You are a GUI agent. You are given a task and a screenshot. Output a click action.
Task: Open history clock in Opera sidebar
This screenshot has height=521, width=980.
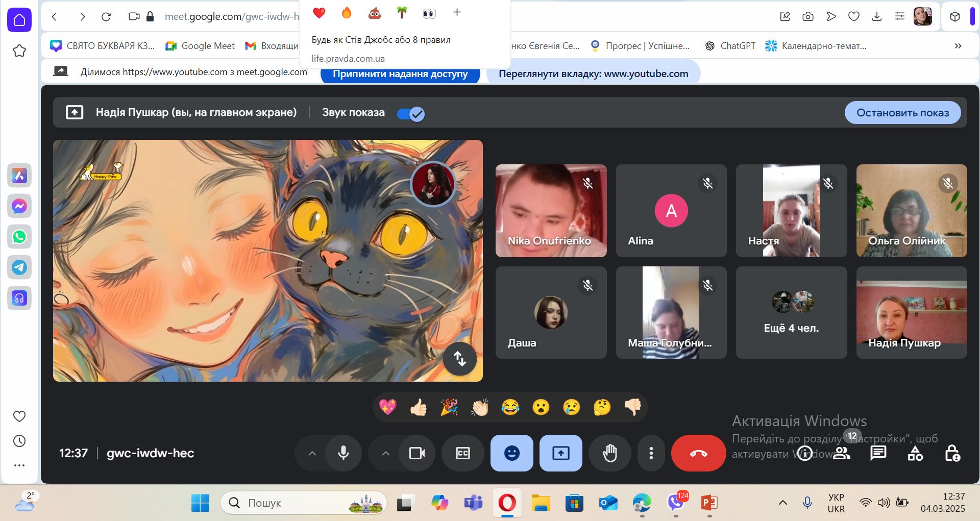[x=19, y=441]
